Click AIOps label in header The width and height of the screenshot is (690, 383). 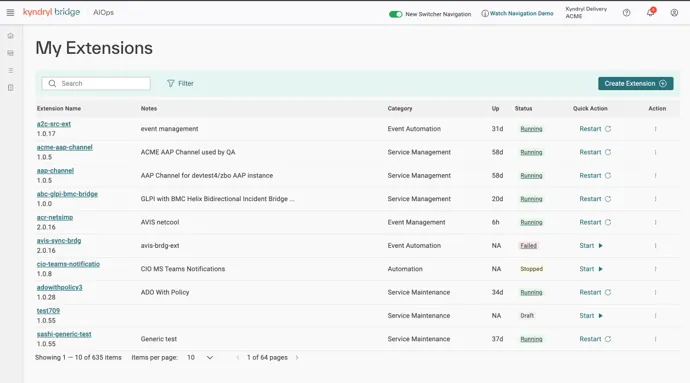point(103,12)
